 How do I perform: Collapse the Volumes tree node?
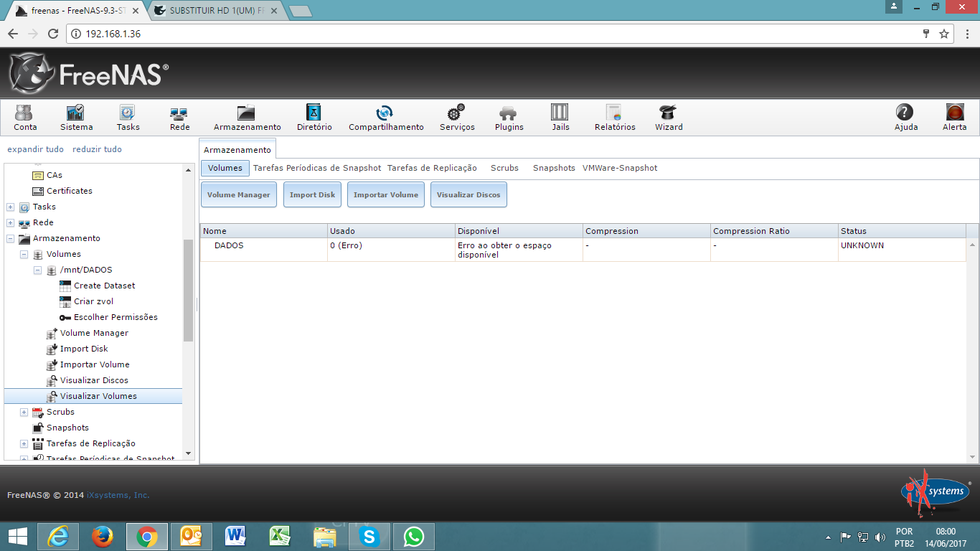(x=24, y=254)
